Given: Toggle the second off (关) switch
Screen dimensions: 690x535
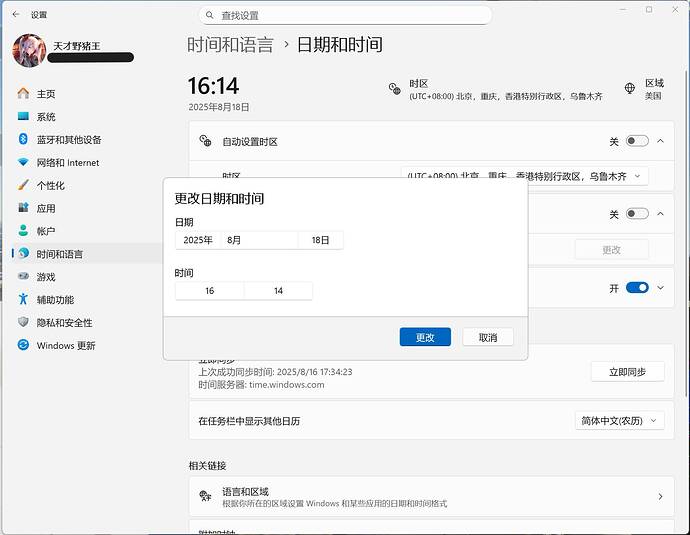Looking at the screenshot, I should tap(636, 214).
